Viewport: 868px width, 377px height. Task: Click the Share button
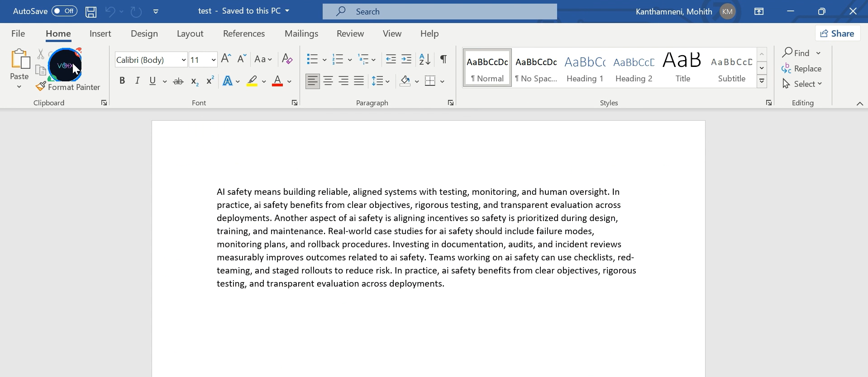tap(838, 33)
